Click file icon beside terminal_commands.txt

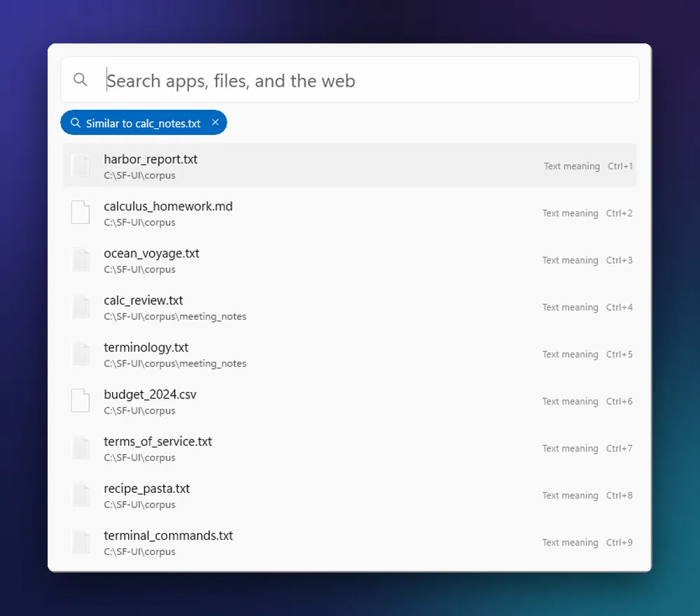[x=80, y=542]
